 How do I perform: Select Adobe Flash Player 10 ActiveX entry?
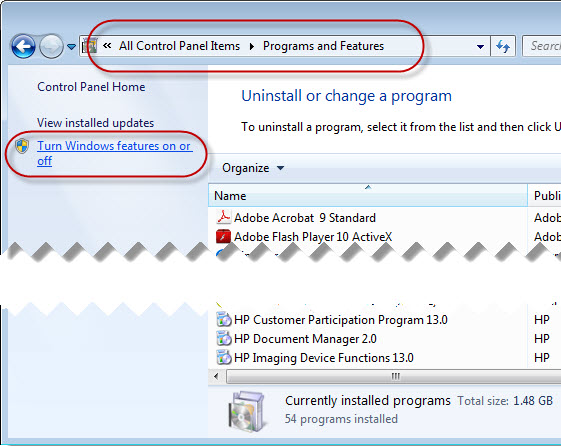tap(313, 237)
